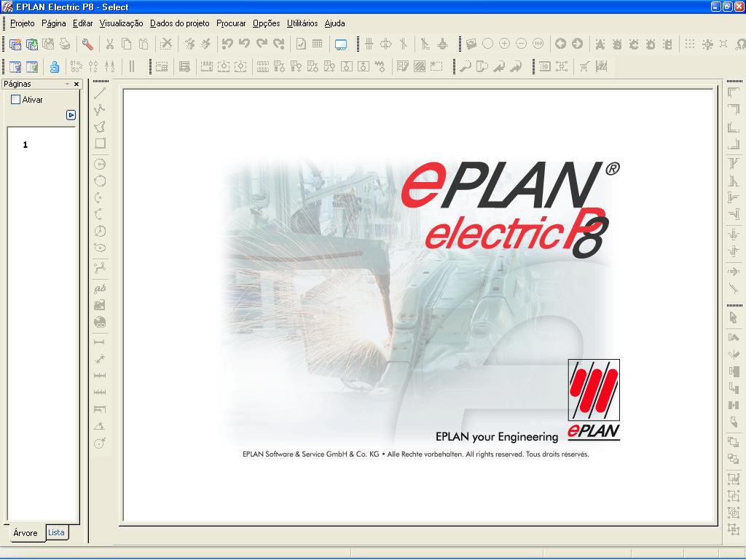Select the Text 'ab' insertion tool

(100, 288)
